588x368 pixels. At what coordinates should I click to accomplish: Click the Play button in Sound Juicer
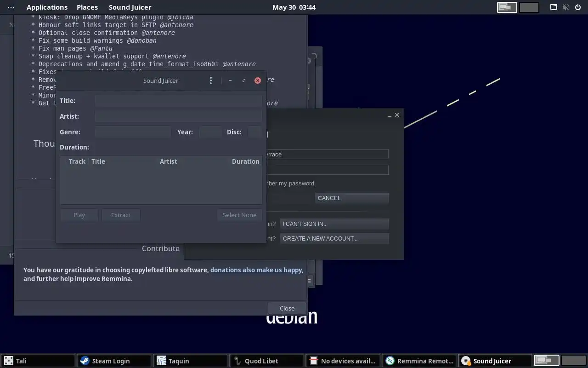(x=79, y=215)
